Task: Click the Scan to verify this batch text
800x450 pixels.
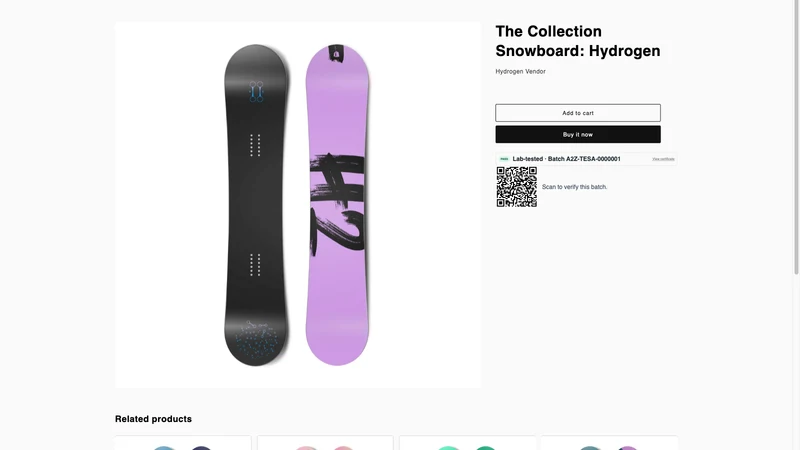Action: click(x=574, y=187)
